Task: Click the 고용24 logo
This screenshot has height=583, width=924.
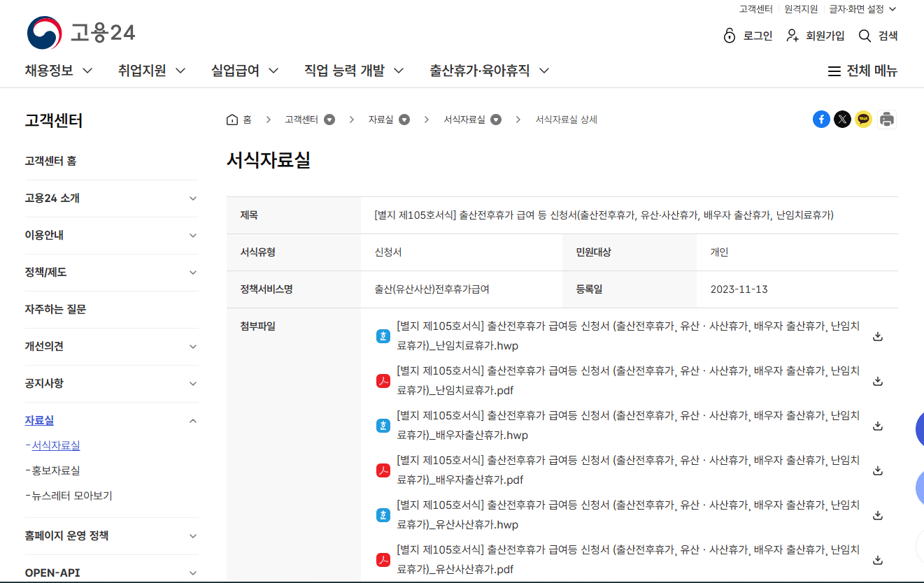Action: coord(79,31)
